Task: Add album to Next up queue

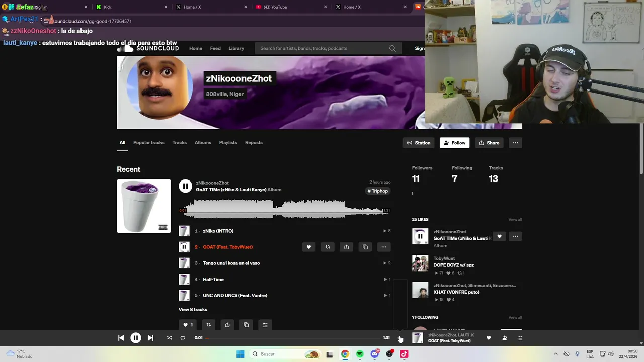Action: point(265,325)
